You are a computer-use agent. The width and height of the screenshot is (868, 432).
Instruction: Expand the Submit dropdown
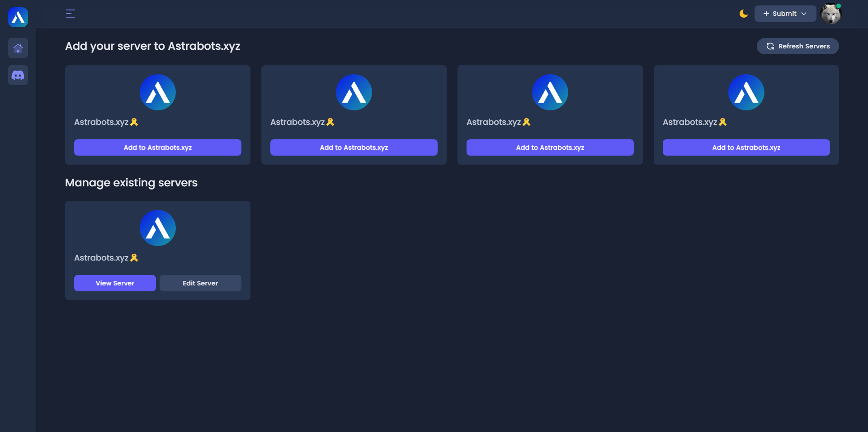785,14
